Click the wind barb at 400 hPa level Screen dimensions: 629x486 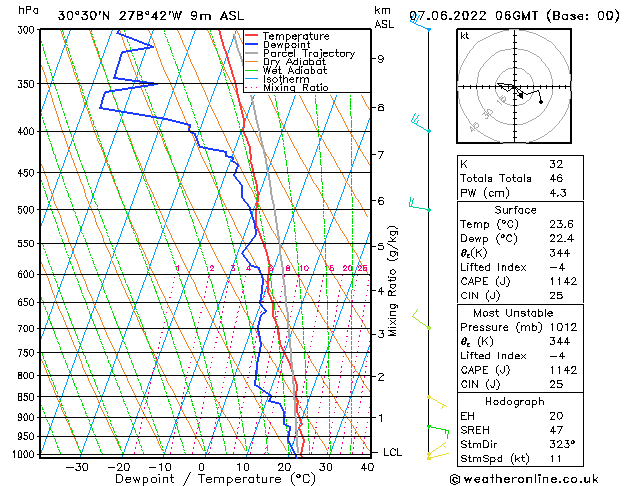[x=420, y=124]
